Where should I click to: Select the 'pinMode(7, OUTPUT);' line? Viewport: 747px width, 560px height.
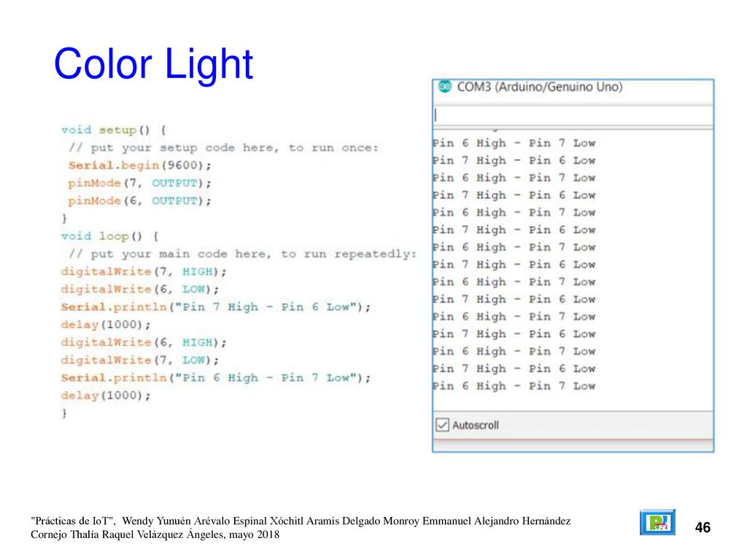click(x=139, y=183)
